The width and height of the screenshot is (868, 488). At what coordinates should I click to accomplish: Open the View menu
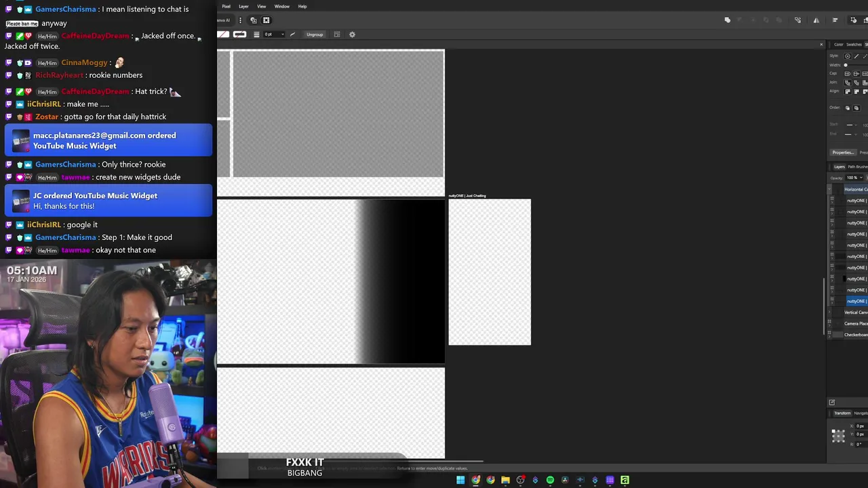tap(261, 6)
